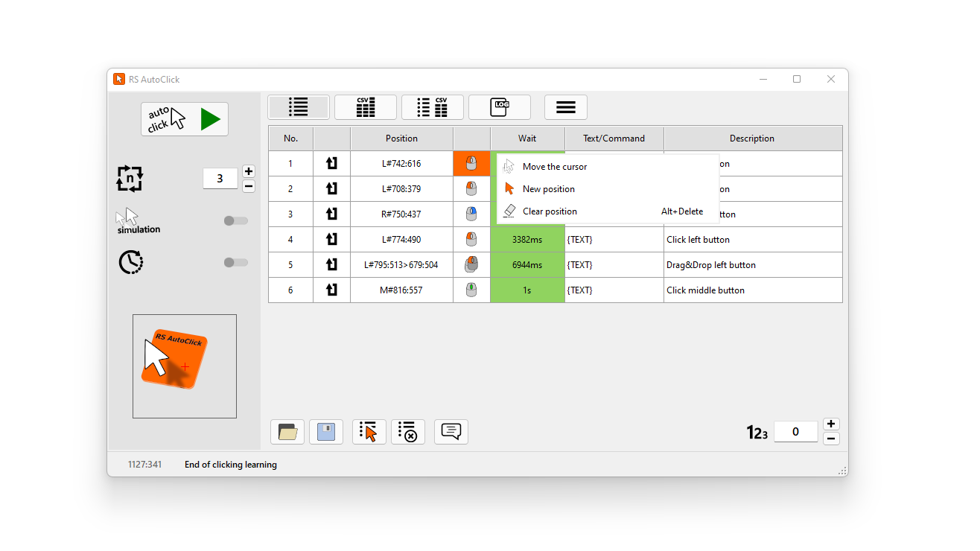
Task: Click the RS AutoClick logo thumbnail
Action: (185, 366)
